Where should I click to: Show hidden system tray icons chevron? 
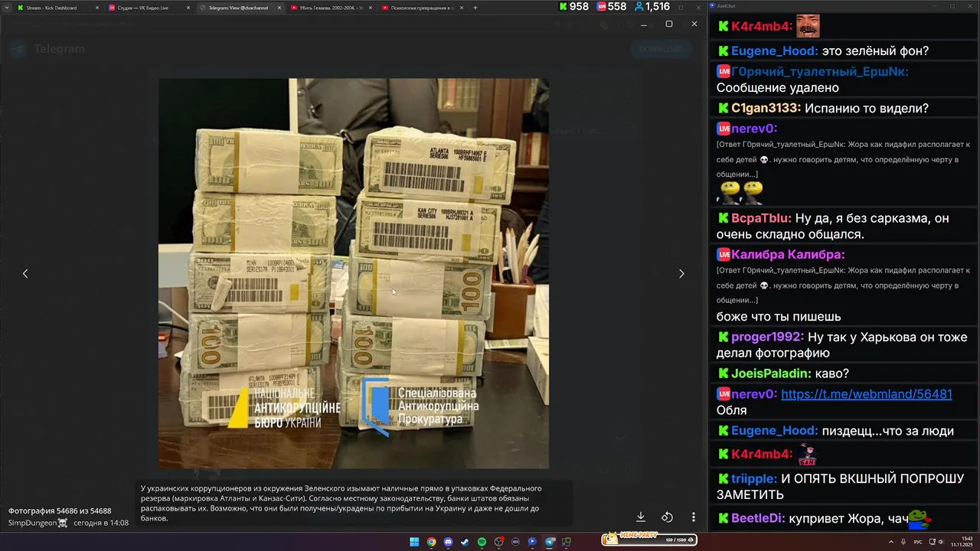[x=891, y=542]
